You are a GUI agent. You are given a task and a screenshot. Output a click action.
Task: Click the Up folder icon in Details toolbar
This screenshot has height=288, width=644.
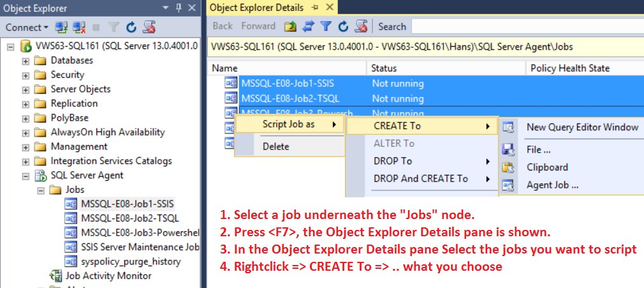pos(290,26)
